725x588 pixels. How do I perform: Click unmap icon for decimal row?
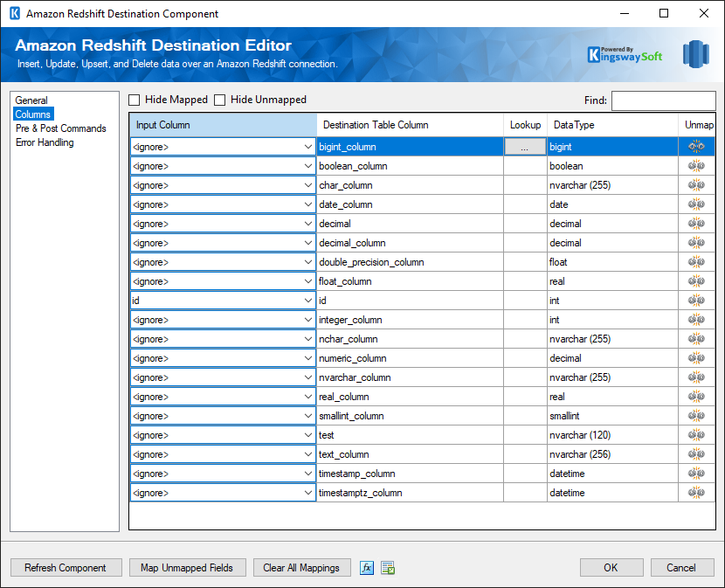tap(696, 224)
